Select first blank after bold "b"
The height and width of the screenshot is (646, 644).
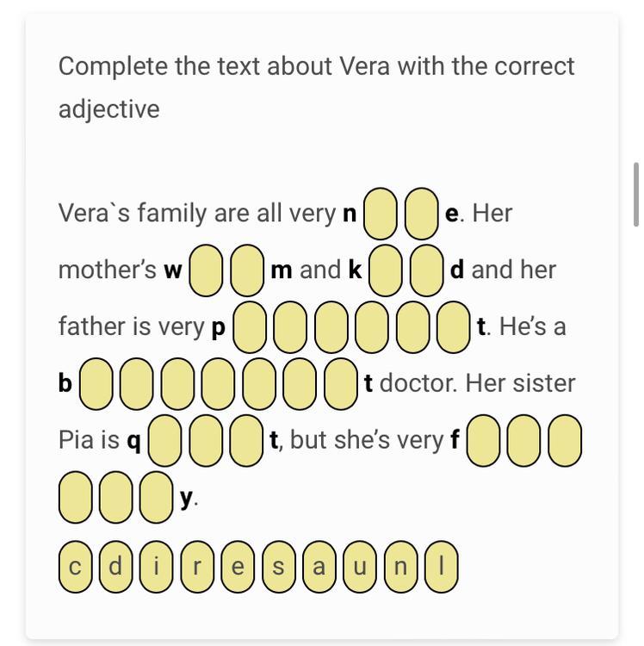[x=96, y=384]
